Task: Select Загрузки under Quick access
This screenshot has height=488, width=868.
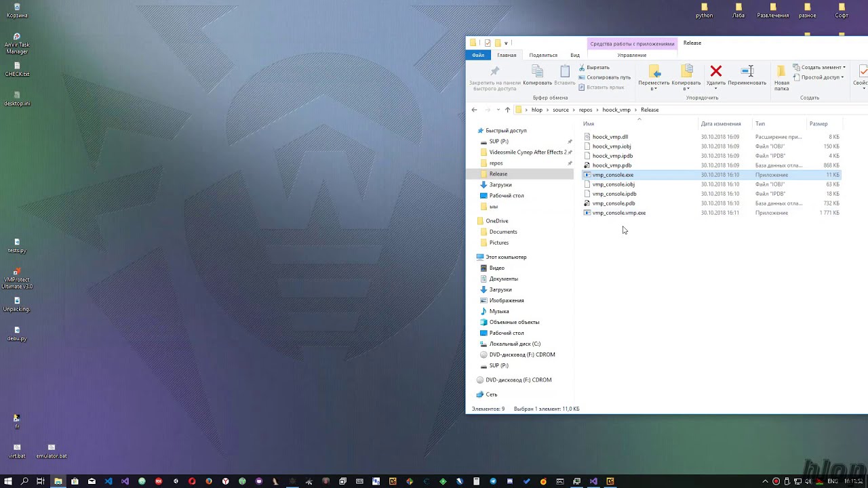Action: [500, 185]
